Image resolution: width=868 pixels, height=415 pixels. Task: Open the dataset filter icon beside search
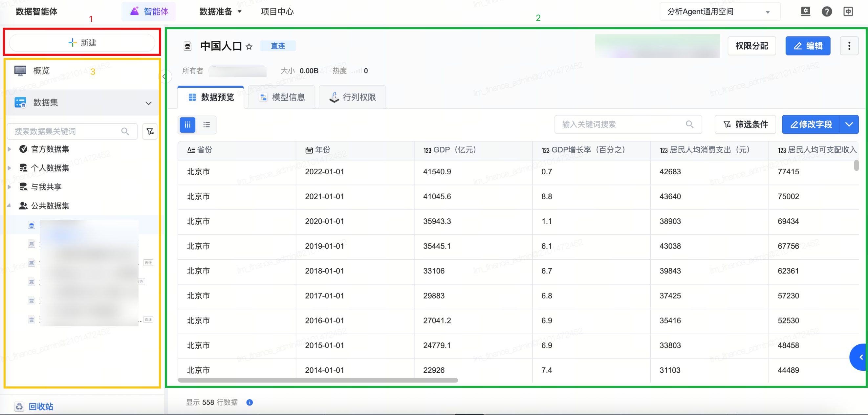tap(150, 131)
